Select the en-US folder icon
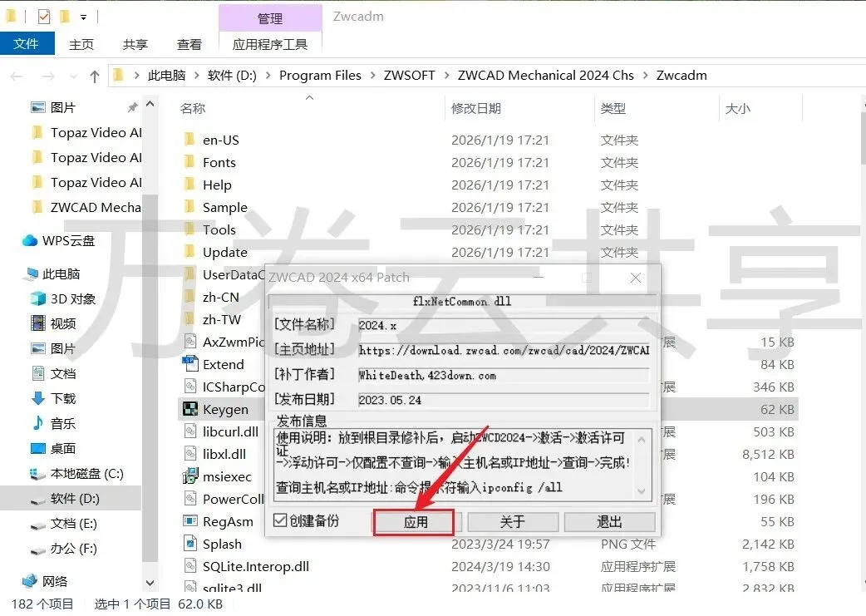The width and height of the screenshot is (866, 616). click(x=189, y=139)
